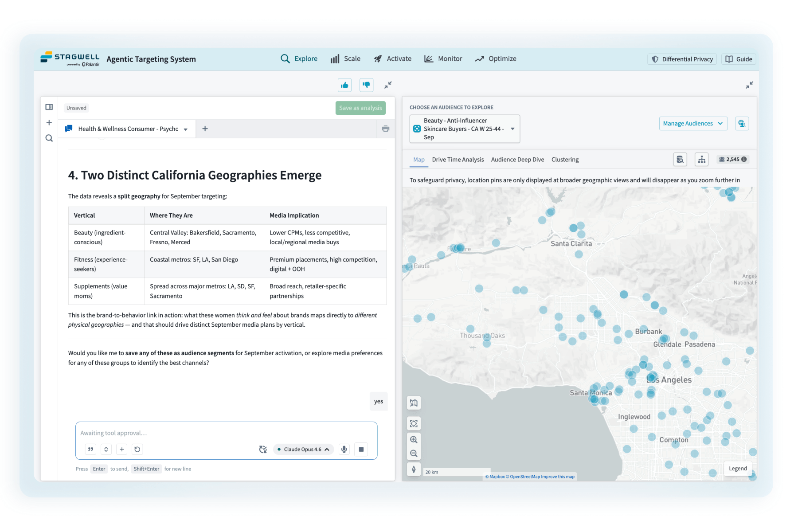
Task: Click the plus attachment icon in chat input
Action: 122,449
